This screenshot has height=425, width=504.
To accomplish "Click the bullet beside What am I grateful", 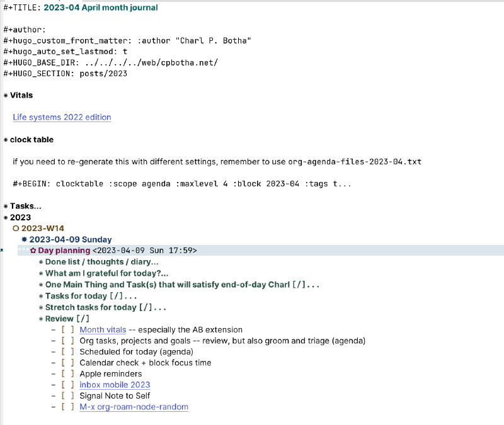I will (x=42, y=273).
